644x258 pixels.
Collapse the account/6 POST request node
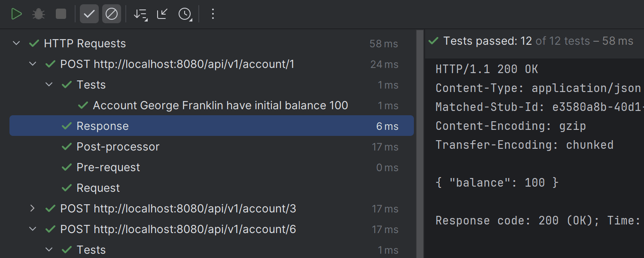click(x=33, y=229)
